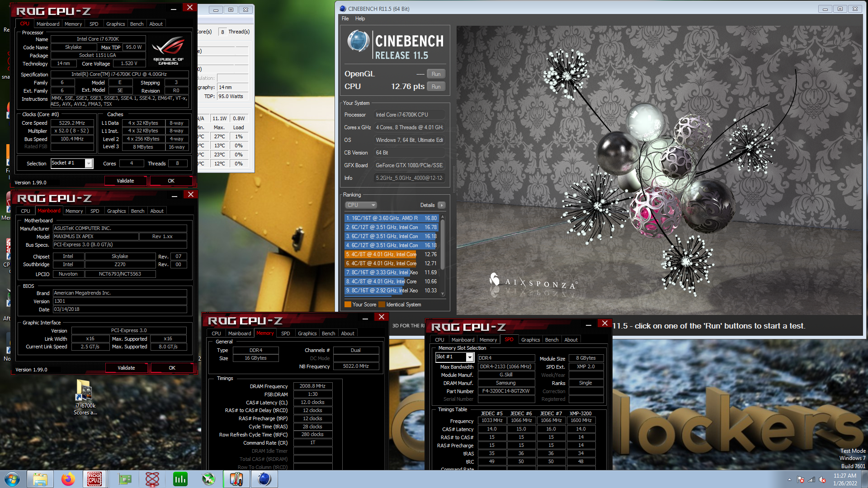Click the Republic of Gamers logo in CPU-Z
The width and height of the screenshot is (868, 488).
pyautogui.click(x=168, y=50)
